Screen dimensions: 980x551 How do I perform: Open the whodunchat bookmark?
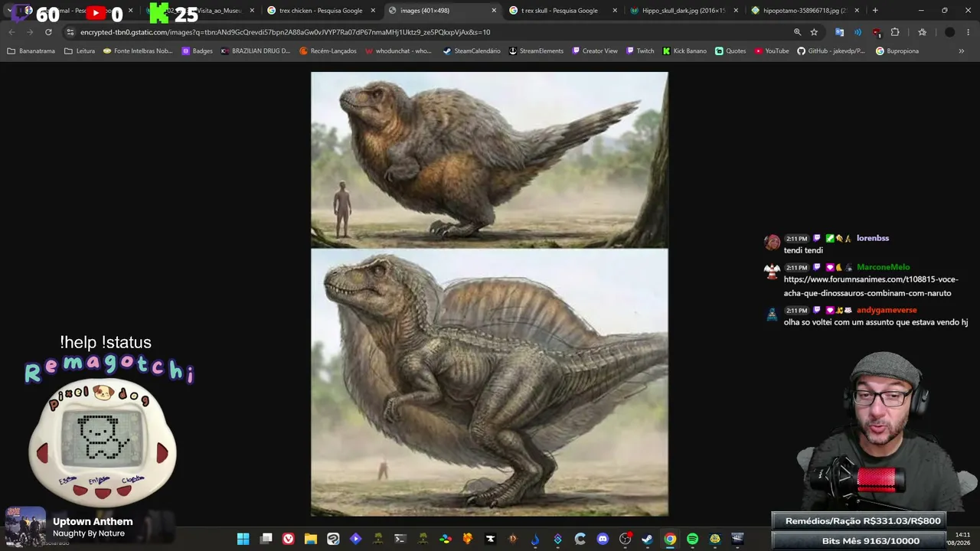point(398,51)
